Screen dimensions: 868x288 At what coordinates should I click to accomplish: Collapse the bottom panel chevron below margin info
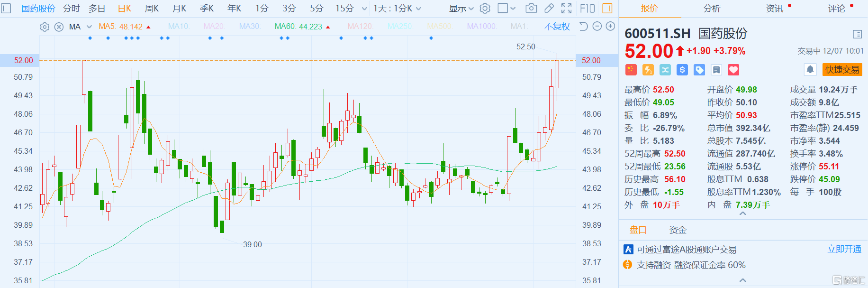point(743,280)
